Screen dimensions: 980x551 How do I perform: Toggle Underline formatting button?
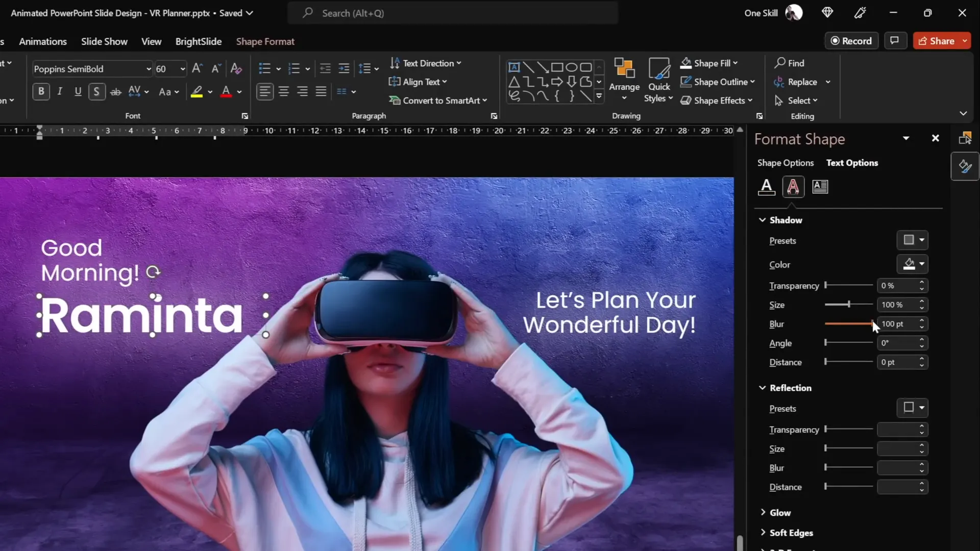pos(78,91)
